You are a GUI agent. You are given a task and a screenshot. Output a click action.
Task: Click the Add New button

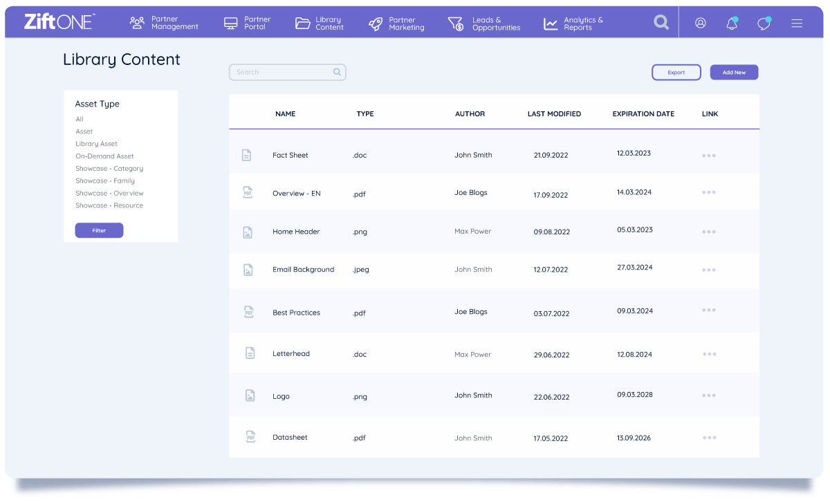click(x=734, y=73)
